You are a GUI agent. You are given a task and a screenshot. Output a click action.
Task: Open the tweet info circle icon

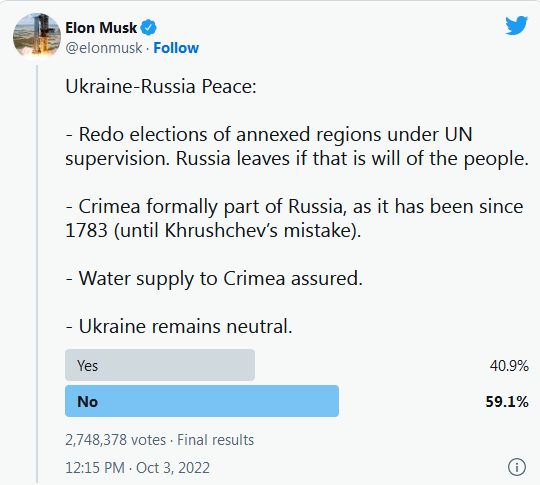tap(517, 467)
